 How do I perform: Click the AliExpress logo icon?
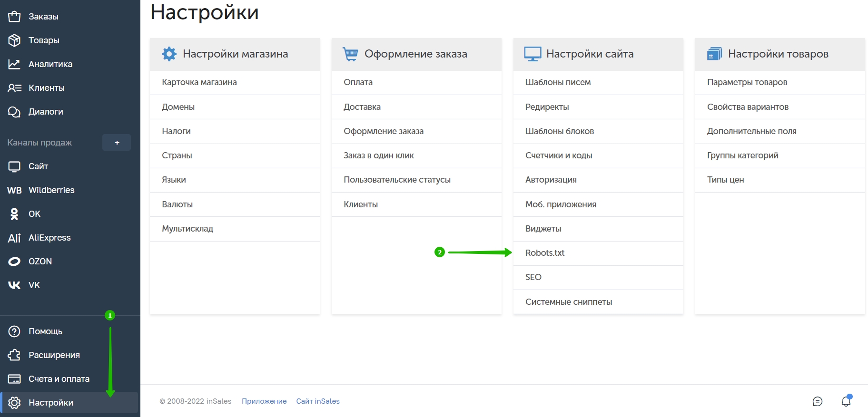point(14,238)
